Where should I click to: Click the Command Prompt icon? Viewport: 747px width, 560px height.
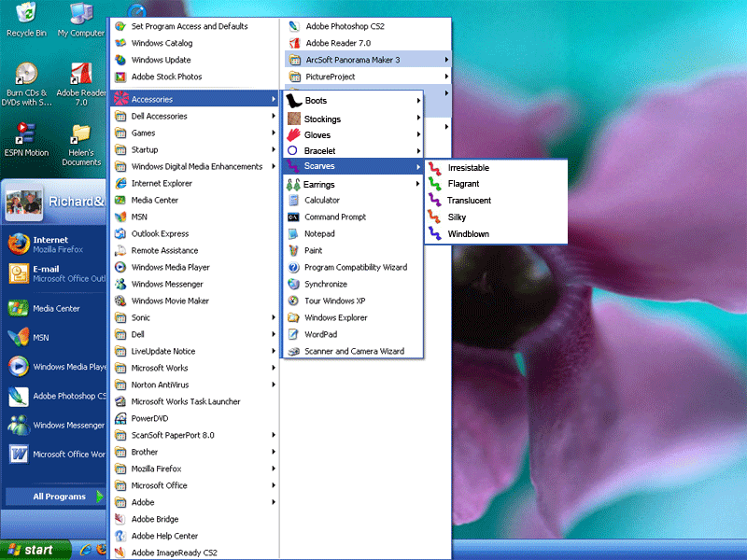(x=293, y=217)
